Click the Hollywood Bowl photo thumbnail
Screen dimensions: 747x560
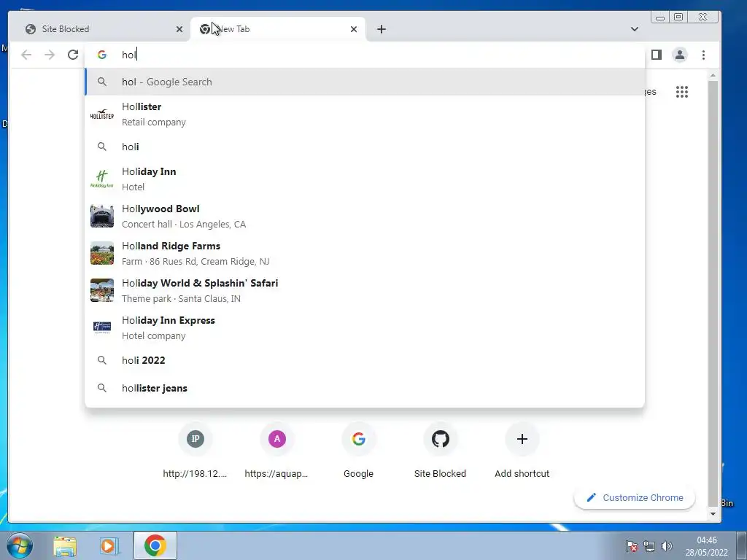coord(102,216)
